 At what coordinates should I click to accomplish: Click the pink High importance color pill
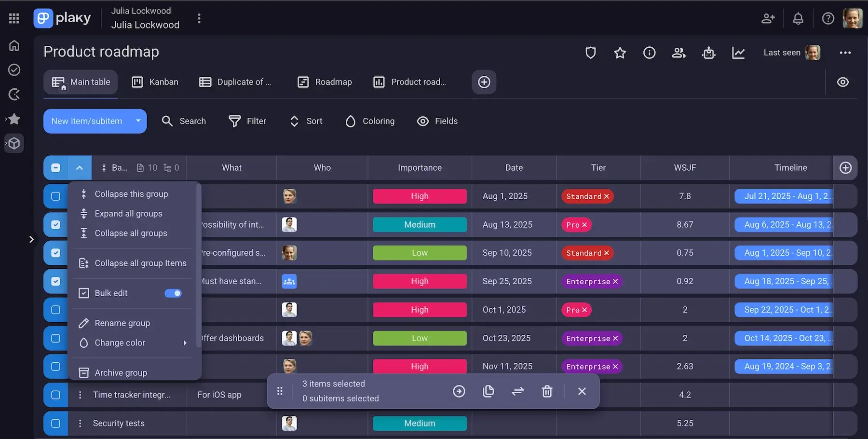click(419, 196)
